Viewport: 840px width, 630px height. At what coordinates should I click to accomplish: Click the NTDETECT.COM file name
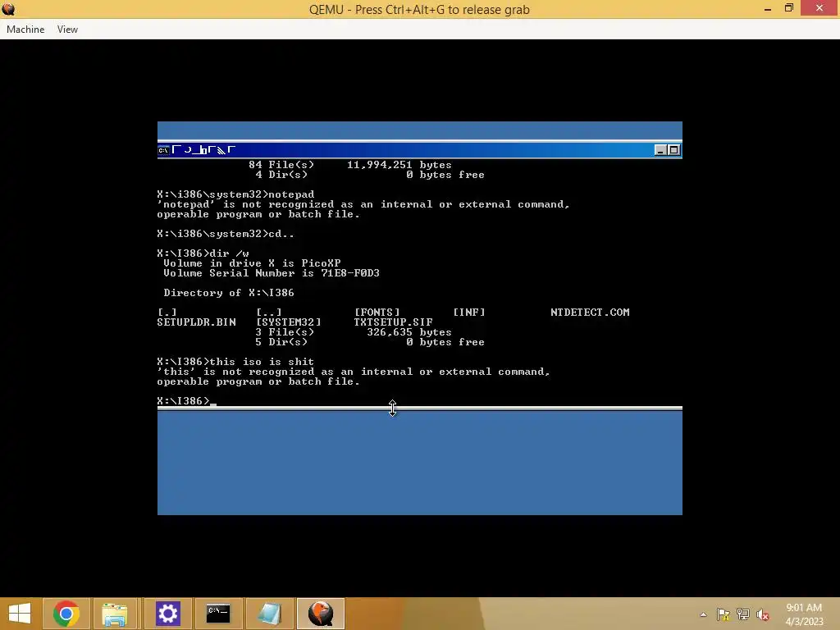point(590,313)
